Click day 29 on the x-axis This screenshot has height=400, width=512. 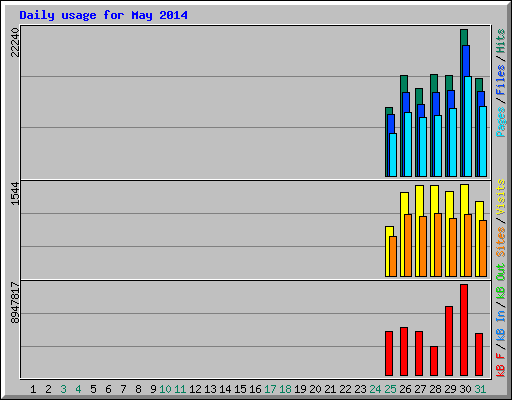[450, 389]
